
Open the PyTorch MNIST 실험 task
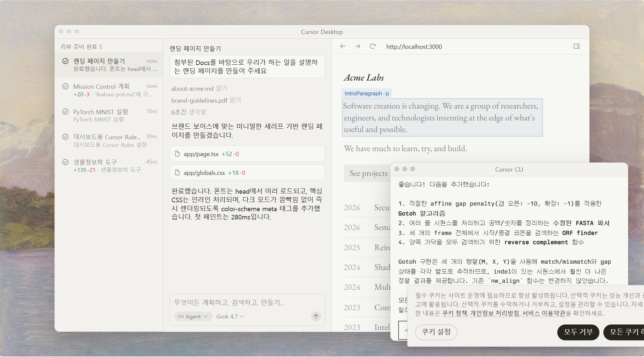tap(109, 115)
